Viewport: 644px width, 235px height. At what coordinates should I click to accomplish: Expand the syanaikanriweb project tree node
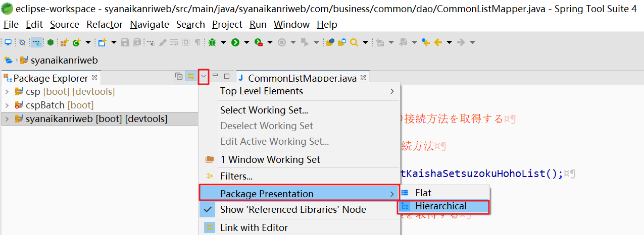7,119
